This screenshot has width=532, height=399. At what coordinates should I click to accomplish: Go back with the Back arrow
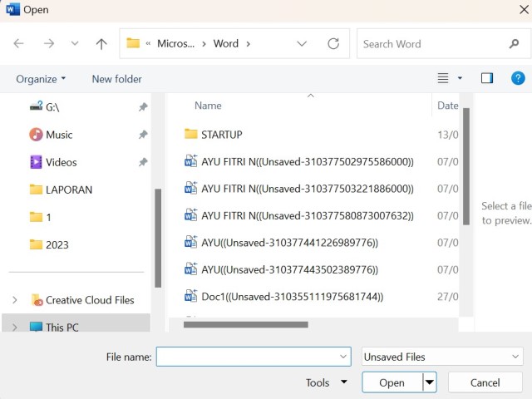[18, 43]
